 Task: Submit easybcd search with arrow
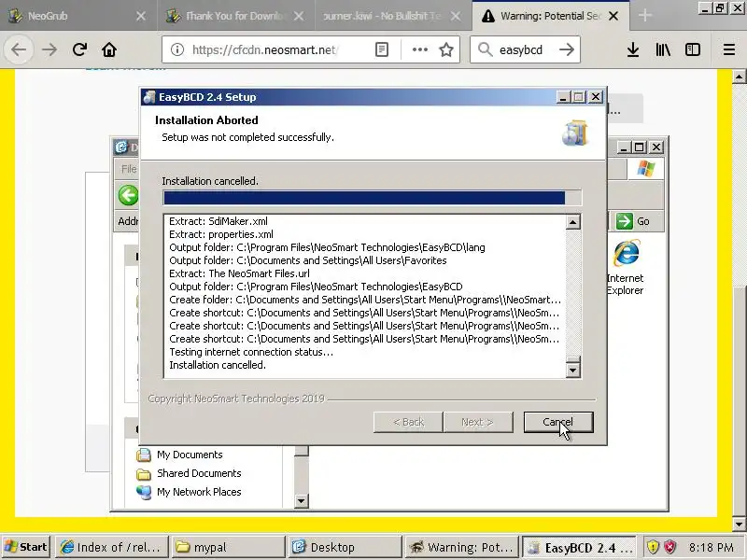click(x=567, y=49)
